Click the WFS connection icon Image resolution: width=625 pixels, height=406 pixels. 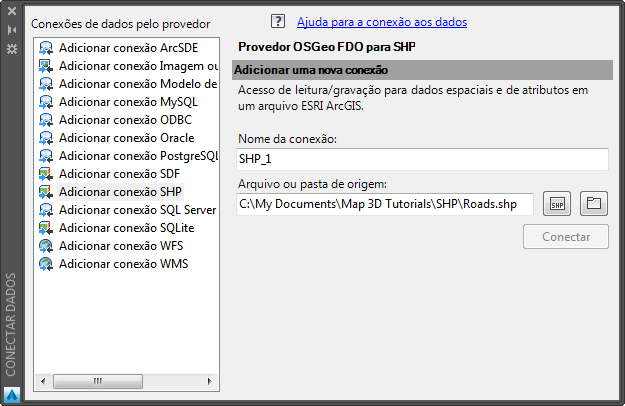click(46, 246)
